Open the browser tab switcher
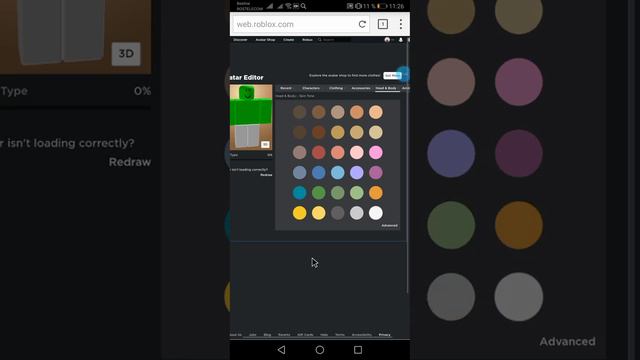 point(383,24)
